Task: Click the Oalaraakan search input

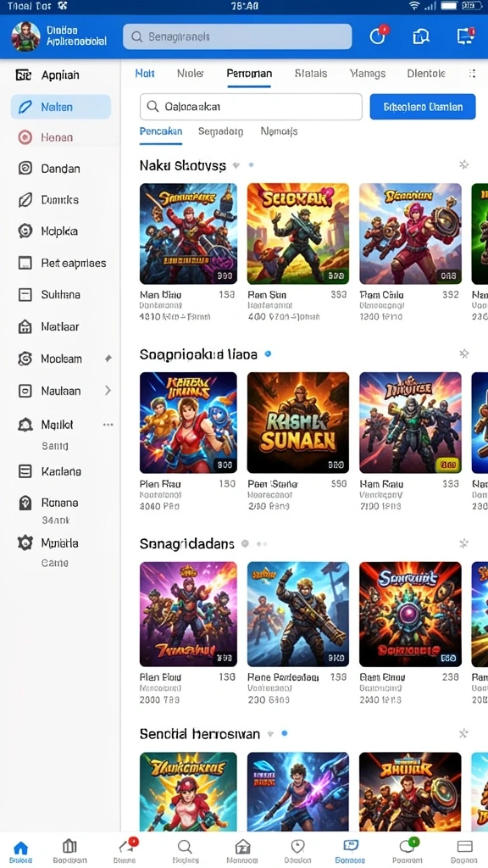Action: pos(251,107)
